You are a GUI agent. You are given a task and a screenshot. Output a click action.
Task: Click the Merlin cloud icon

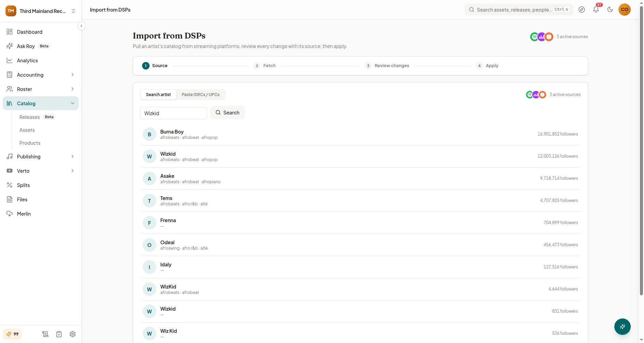point(10,214)
